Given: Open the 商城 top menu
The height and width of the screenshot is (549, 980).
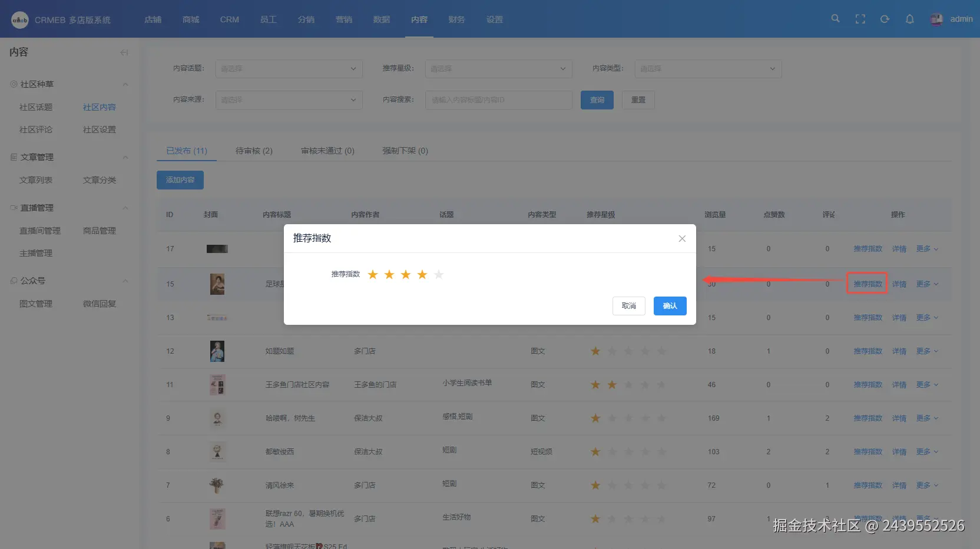Looking at the screenshot, I should click(x=191, y=19).
